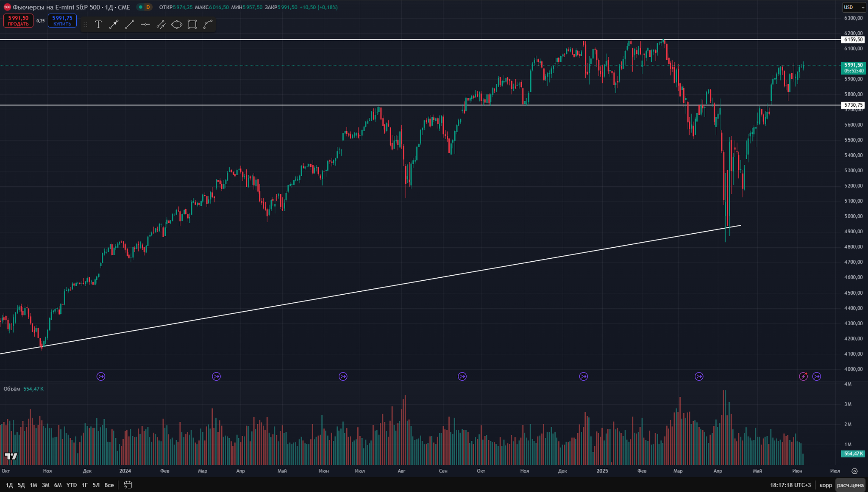The width and height of the screenshot is (868, 492).
Task: Click the red ПРОДАТЬ sell button
Action: coord(18,21)
